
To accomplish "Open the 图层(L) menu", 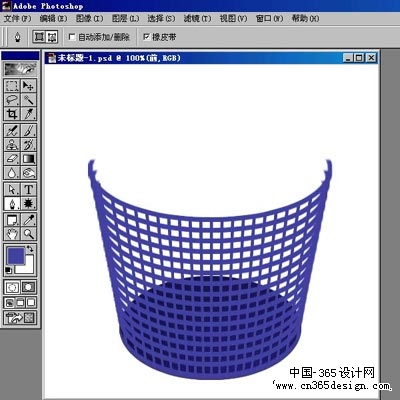I will tap(125, 18).
